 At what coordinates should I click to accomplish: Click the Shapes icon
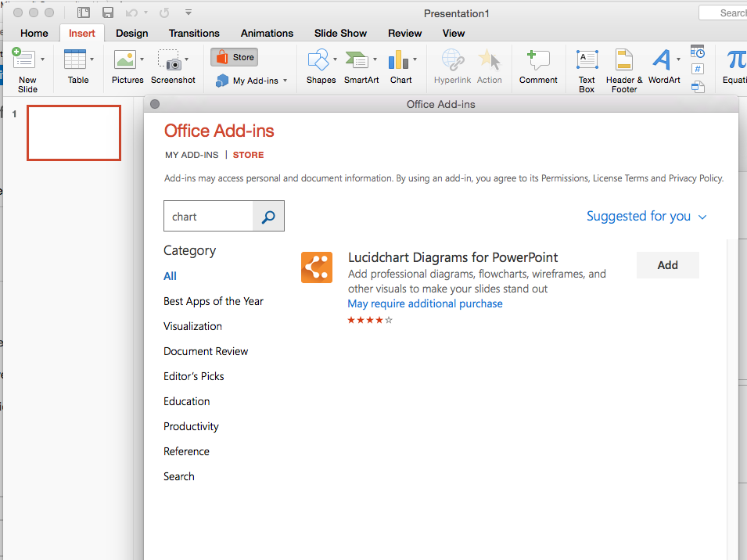(x=318, y=59)
